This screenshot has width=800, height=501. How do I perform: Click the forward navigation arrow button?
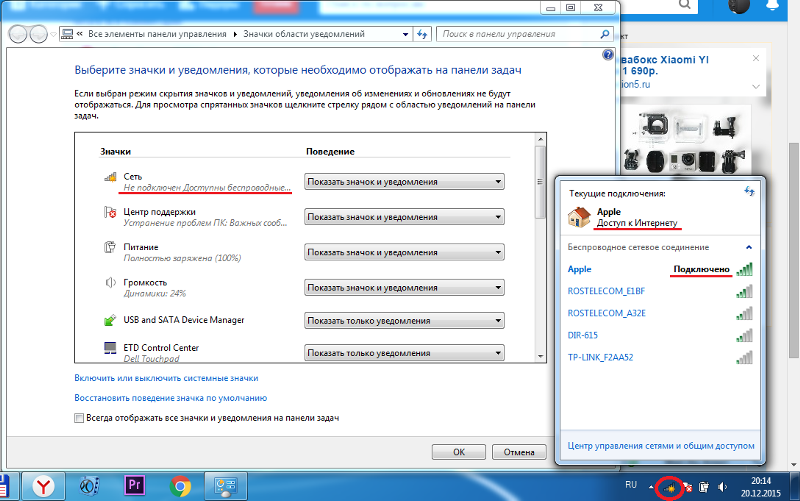(x=38, y=34)
